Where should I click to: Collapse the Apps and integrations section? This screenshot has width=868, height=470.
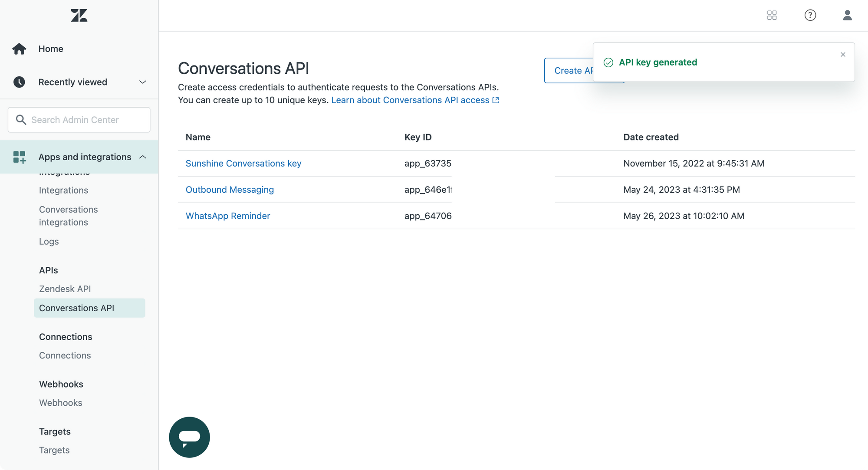coord(142,157)
